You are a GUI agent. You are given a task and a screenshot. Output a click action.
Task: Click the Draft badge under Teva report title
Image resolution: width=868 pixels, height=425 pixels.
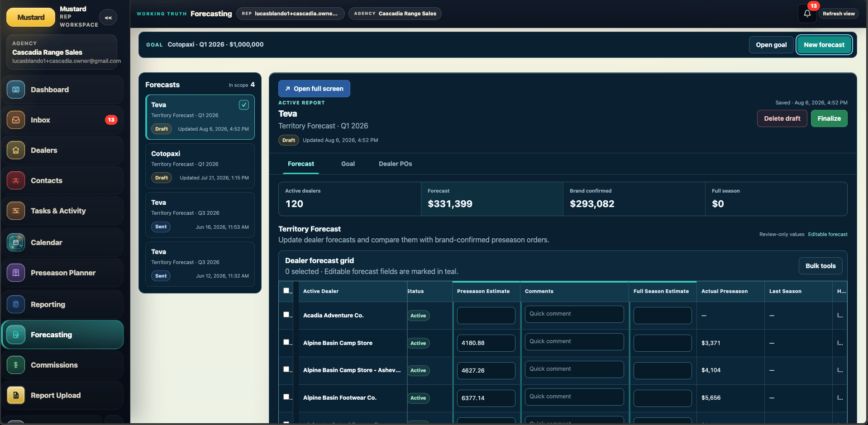(289, 140)
